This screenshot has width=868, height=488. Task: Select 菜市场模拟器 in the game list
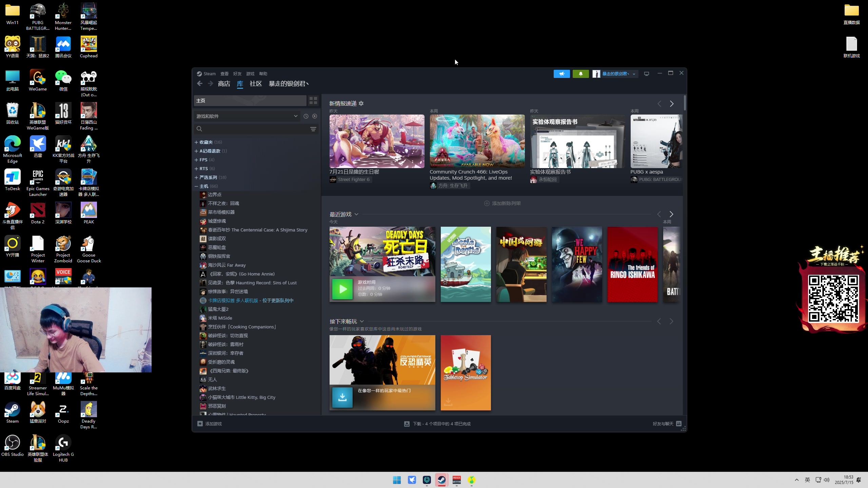221,212
